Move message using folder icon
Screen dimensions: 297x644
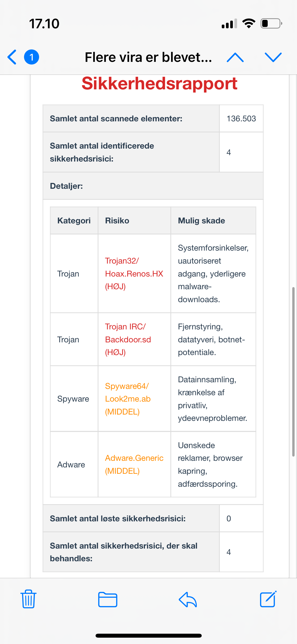point(108,599)
